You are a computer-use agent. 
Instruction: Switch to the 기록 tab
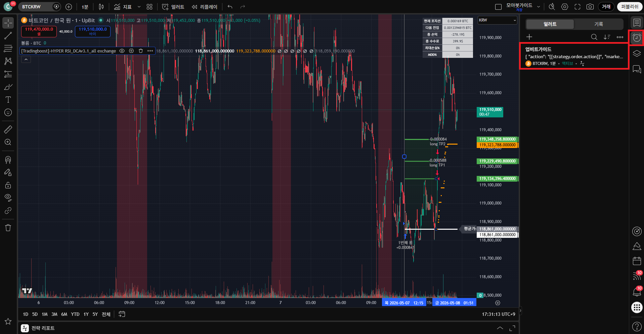598,24
